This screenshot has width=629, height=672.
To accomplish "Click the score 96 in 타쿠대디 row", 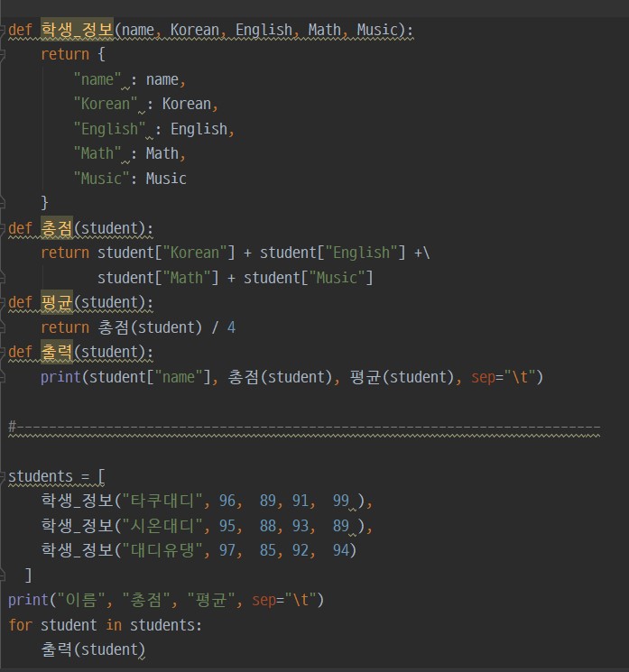I will [227, 500].
